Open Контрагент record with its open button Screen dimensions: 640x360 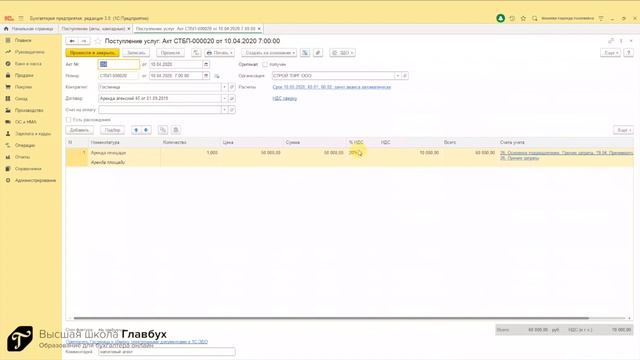coord(231,87)
